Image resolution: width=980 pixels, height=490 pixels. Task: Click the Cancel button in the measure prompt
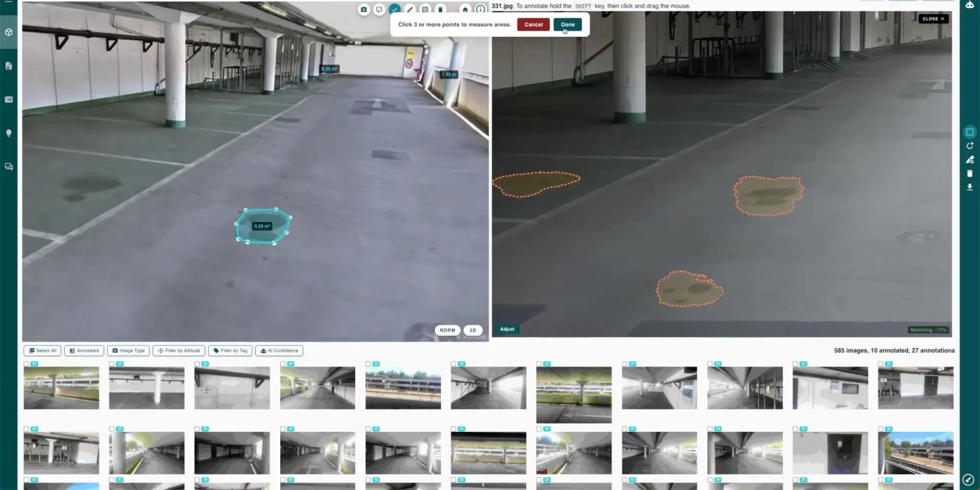click(x=533, y=24)
